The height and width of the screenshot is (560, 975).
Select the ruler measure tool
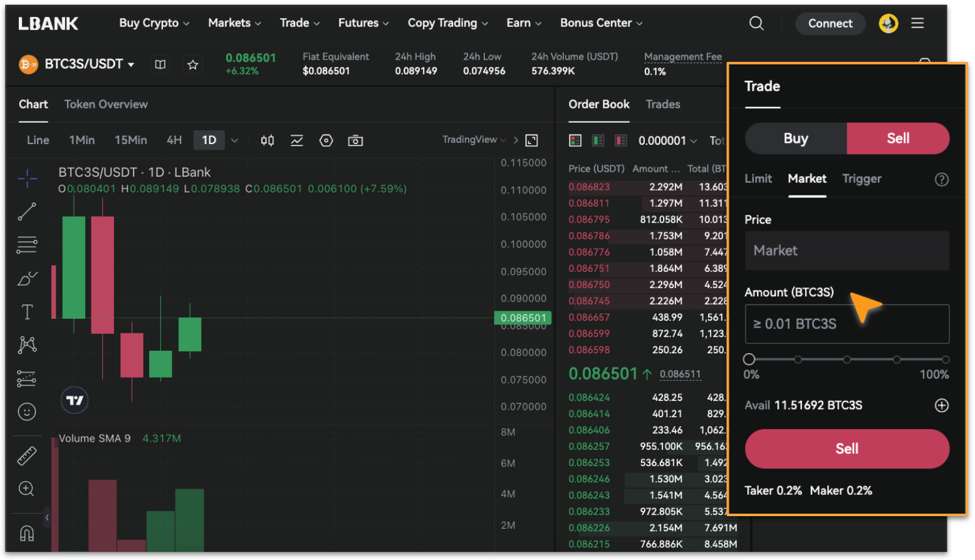(x=26, y=455)
